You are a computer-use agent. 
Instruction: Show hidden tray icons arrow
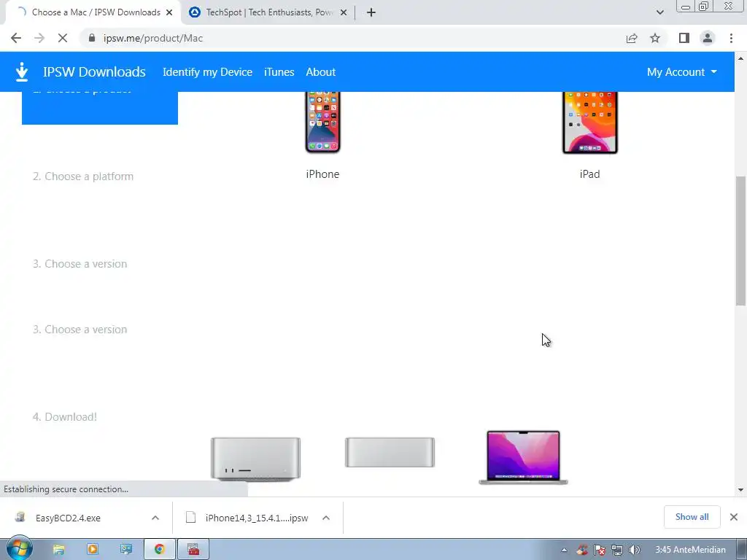(564, 550)
